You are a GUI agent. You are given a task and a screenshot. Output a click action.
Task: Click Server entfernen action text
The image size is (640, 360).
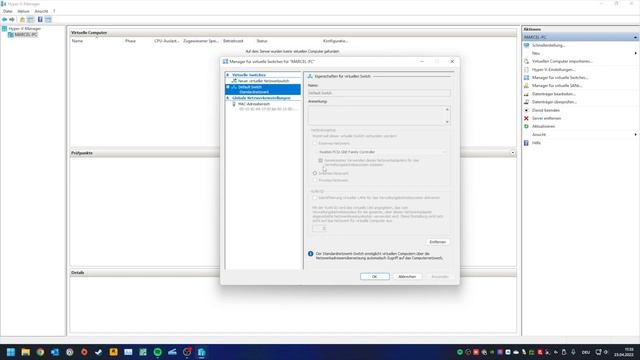tap(546, 118)
